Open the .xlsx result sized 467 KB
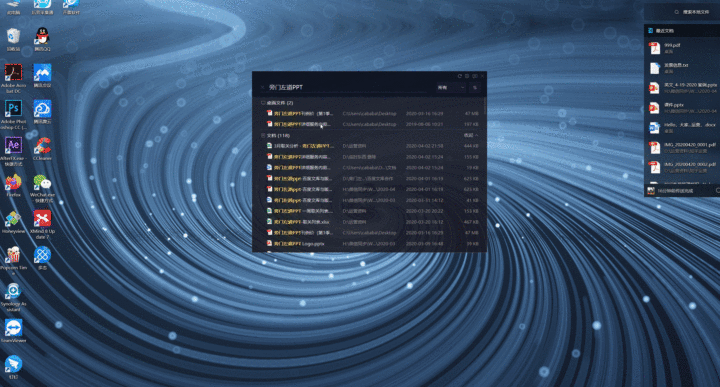Viewport: 720px width, 387px height. [372, 222]
